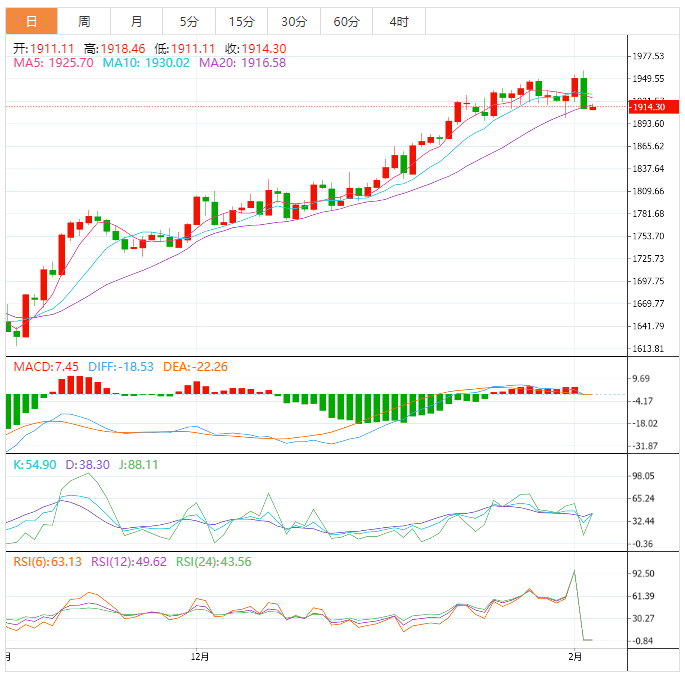685x681 pixels.
Task: Switch to the 5分 interval tab
Action: (189, 21)
